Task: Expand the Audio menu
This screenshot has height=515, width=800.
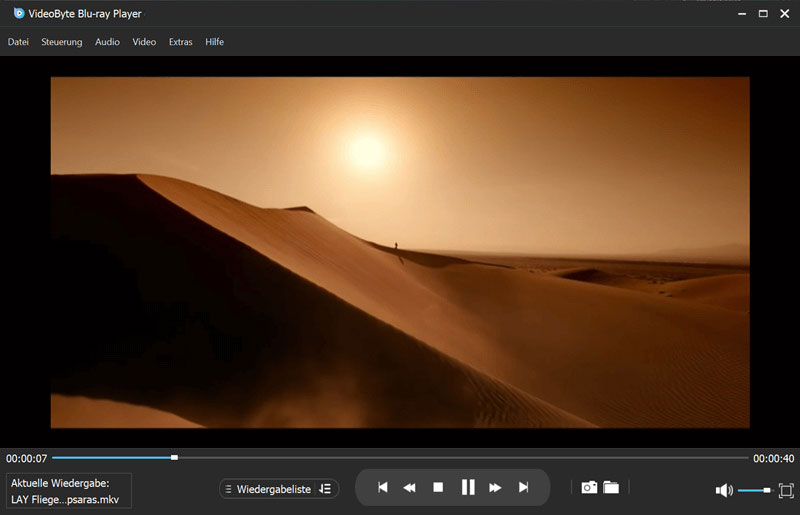Action: pos(107,42)
